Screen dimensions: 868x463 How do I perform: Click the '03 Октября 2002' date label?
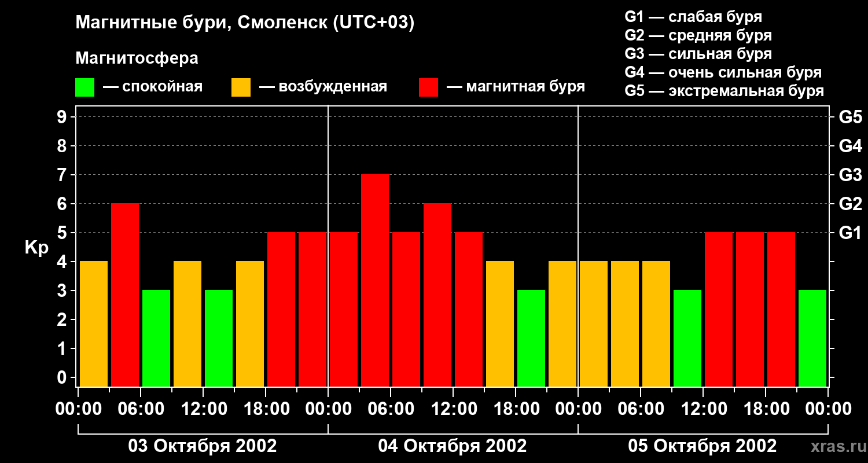click(203, 446)
